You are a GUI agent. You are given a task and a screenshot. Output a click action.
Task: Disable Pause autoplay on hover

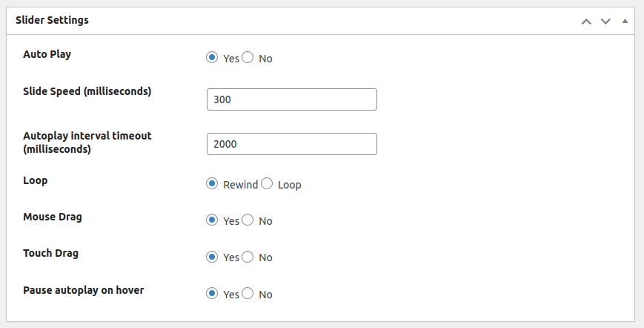tap(248, 293)
